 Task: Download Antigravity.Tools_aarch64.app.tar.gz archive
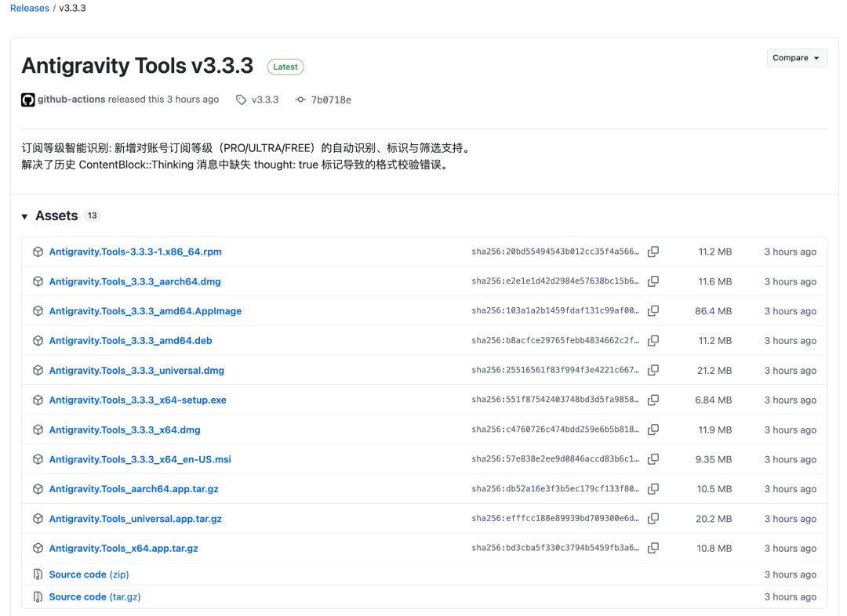[x=133, y=489]
